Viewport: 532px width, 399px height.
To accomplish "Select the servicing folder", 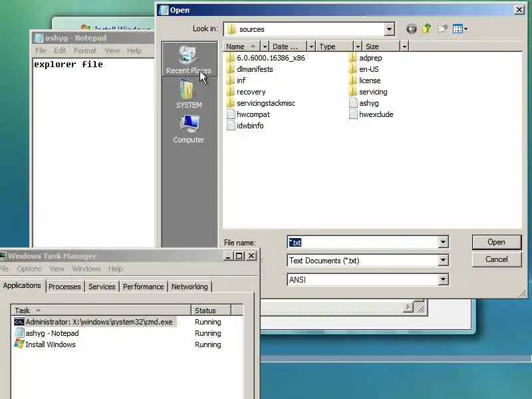I will tap(368, 92).
